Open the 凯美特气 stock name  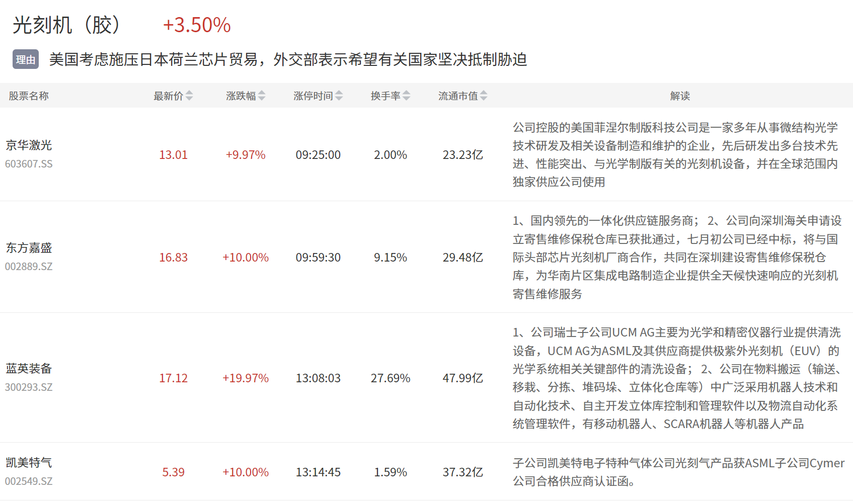point(29,463)
